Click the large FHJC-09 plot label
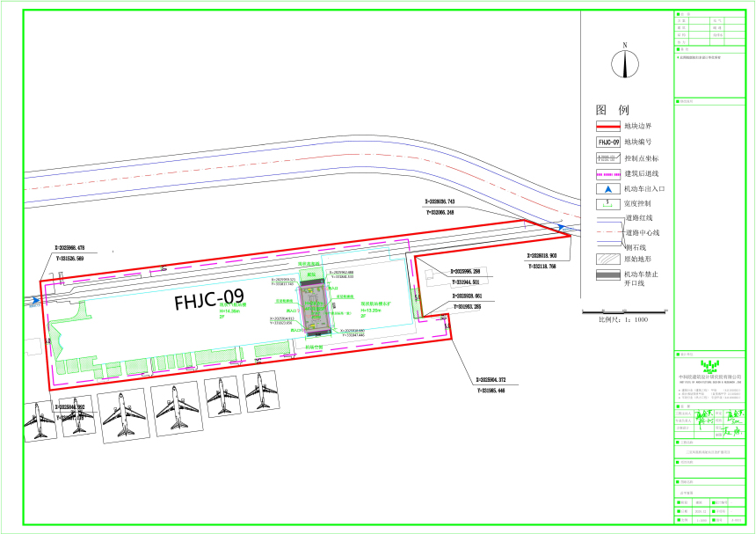The image size is (756, 534). click(x=208, y=300)
